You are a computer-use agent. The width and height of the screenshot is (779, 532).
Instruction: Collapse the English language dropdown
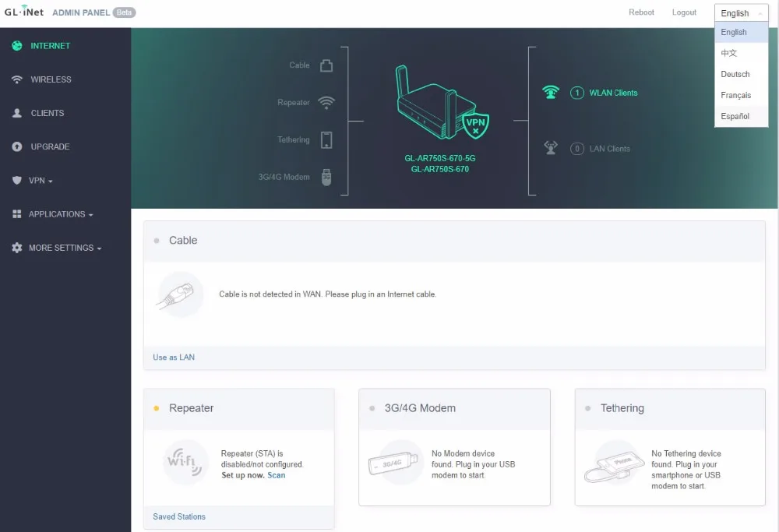[741, 13]
